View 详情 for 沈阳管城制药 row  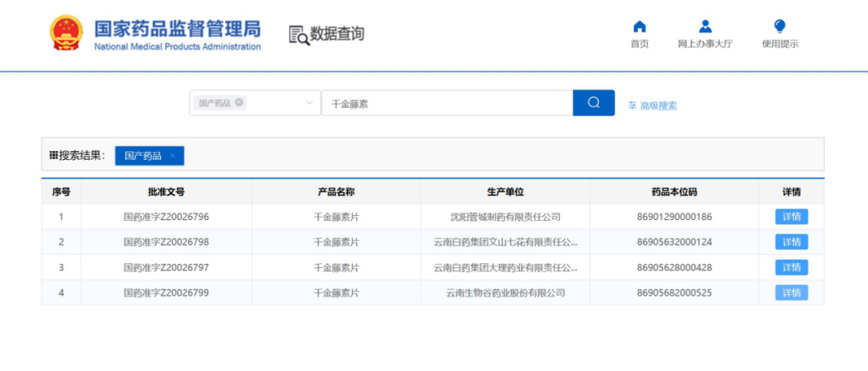791,217
